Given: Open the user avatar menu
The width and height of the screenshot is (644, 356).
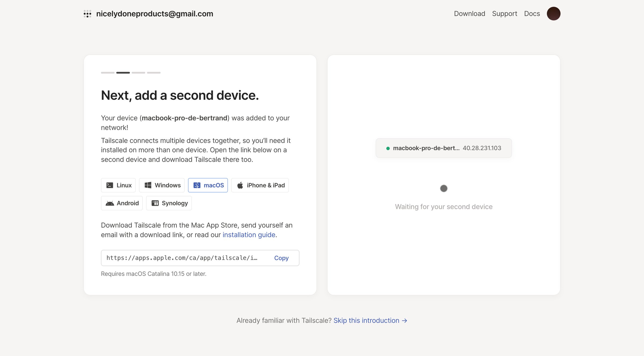Looking at the screenshot, I should click(x=554, y=13).
